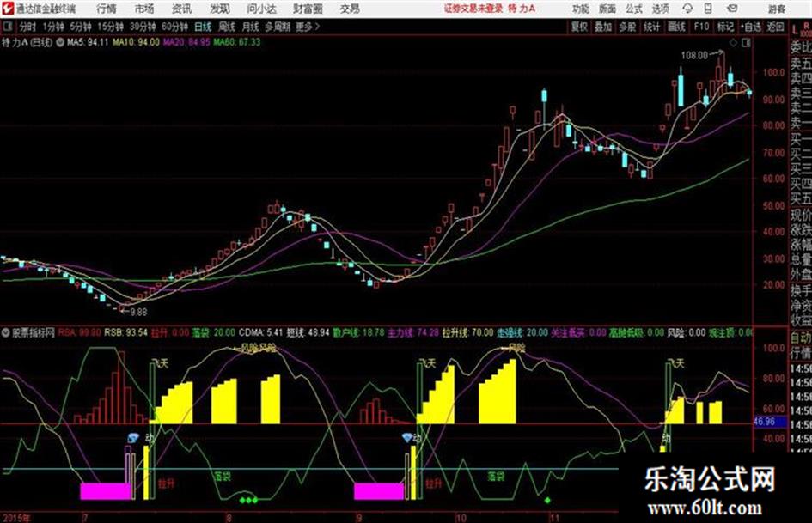
Task: Click the 通达信 app logo icon
Action: tap(7, 9)
